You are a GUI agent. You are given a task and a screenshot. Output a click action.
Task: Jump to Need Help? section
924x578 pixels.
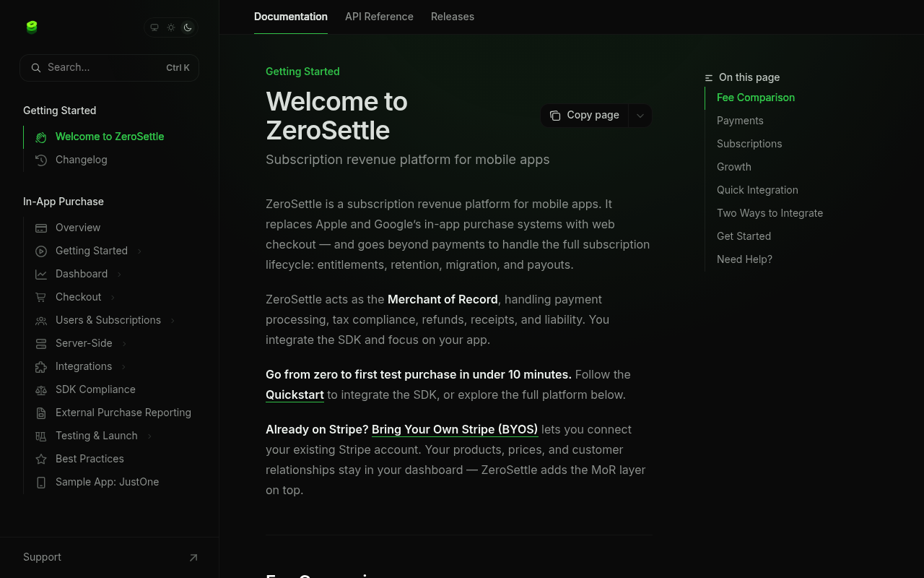click(x=744, y=259)
